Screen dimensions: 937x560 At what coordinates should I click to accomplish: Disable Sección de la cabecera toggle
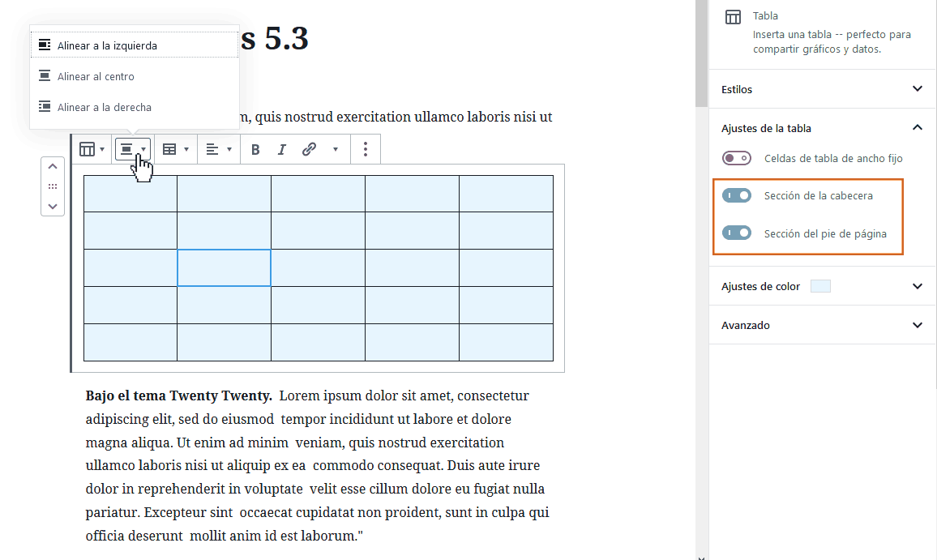(737, 196)
